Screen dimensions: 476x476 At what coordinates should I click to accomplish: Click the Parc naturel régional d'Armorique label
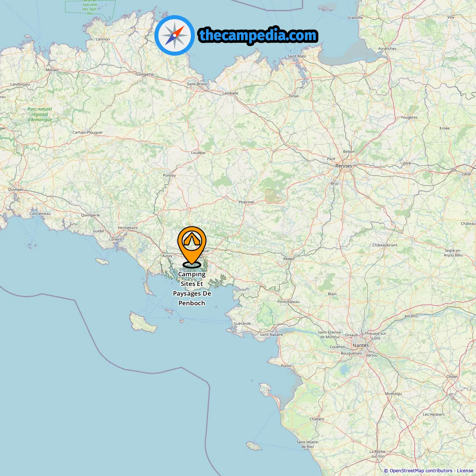point(40,114)
